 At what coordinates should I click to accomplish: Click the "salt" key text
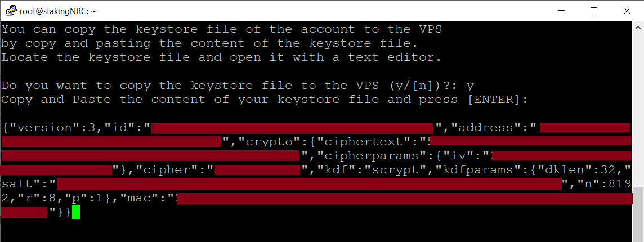pos(25,185)
